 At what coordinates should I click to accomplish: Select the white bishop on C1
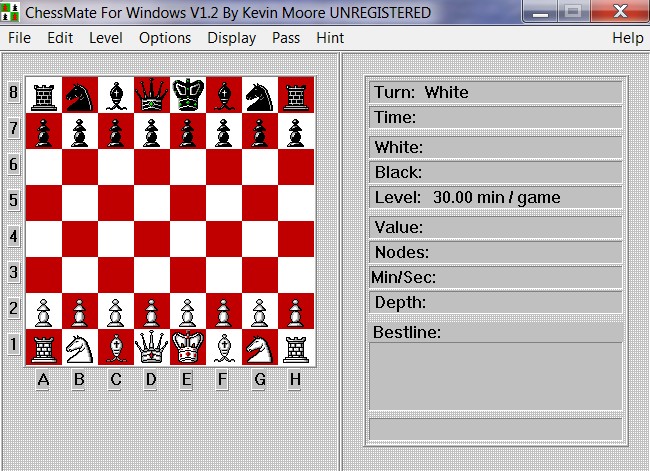[x=116, y=347]
